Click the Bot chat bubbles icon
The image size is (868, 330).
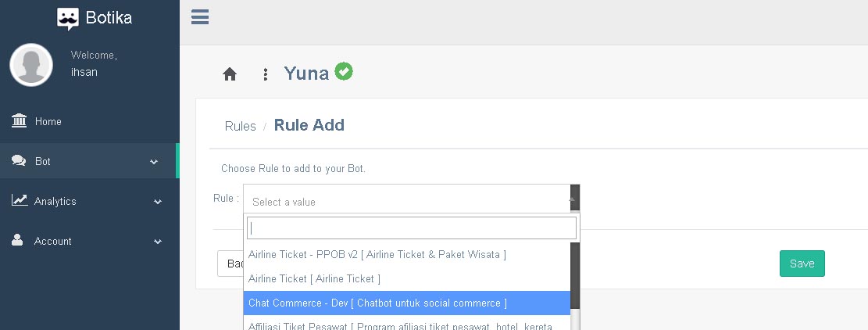(19, 161)
